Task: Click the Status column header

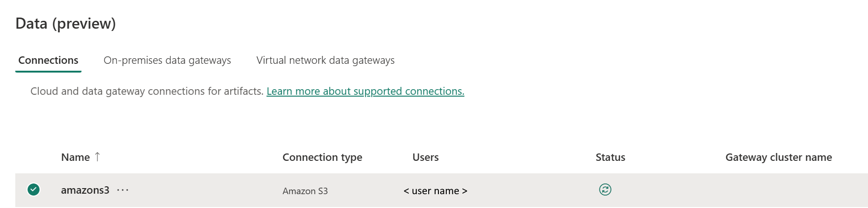Action: 610,157
